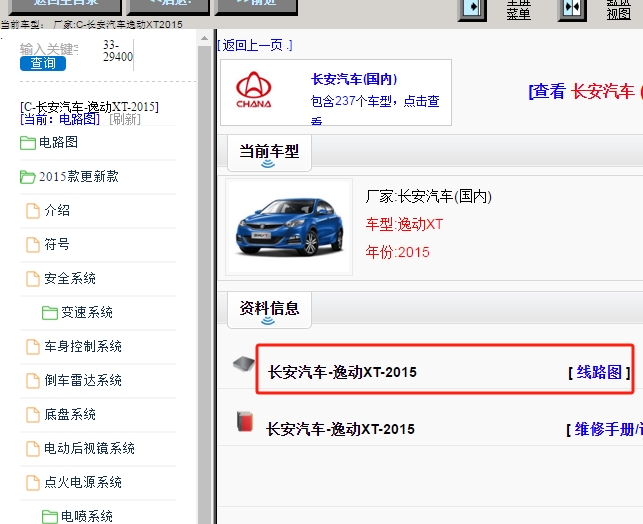
Task: Collapse the 2015款更新款 open folder
Action: [28, 177]
